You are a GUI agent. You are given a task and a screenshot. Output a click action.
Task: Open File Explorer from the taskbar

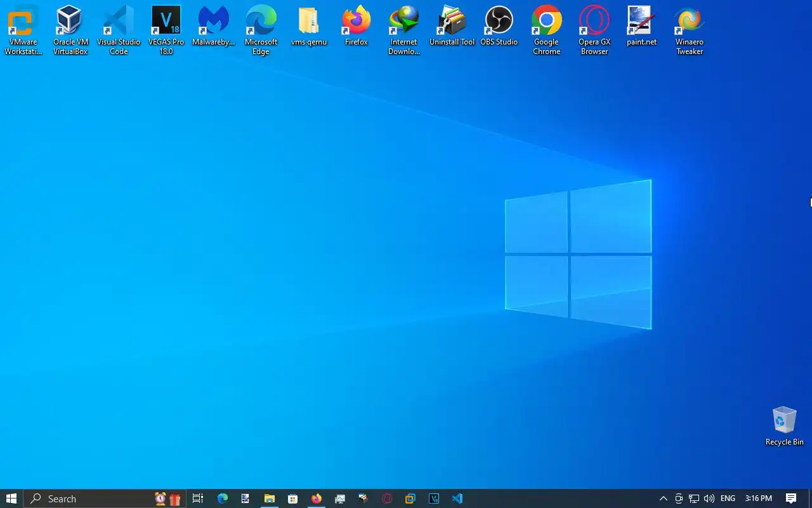[269, 498]
